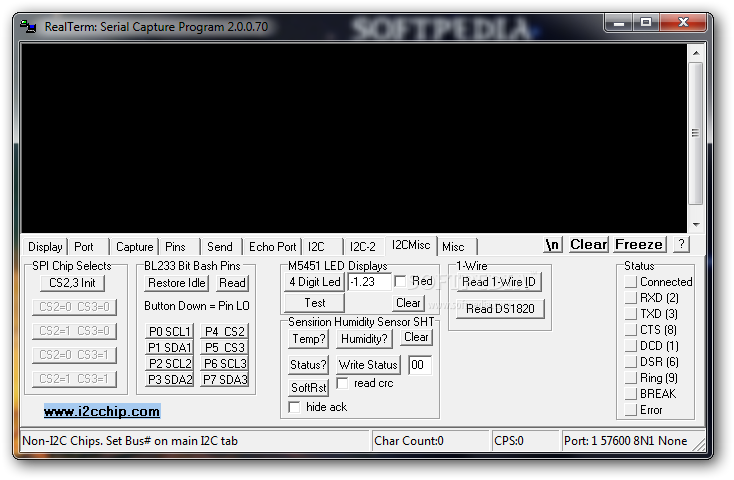Viewport: 734px width, 480px height.
Task: Click the Status? button
Action: point(308,365)
